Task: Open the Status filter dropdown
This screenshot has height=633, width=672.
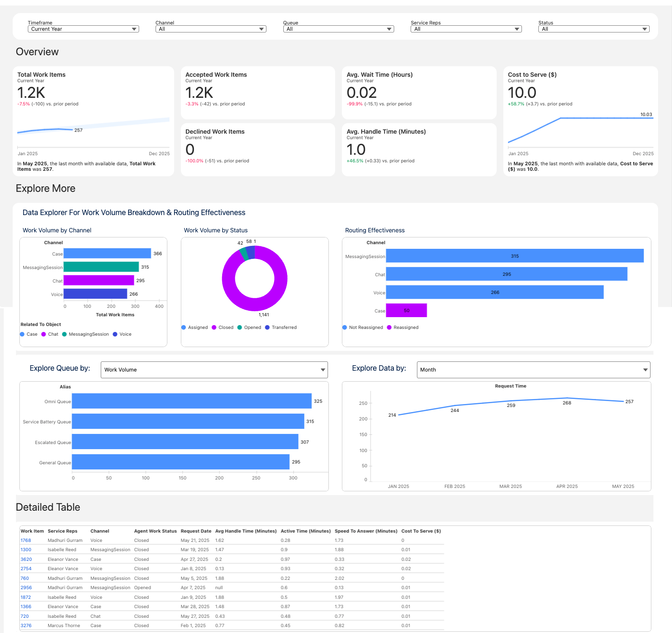Action: [594, 29]
